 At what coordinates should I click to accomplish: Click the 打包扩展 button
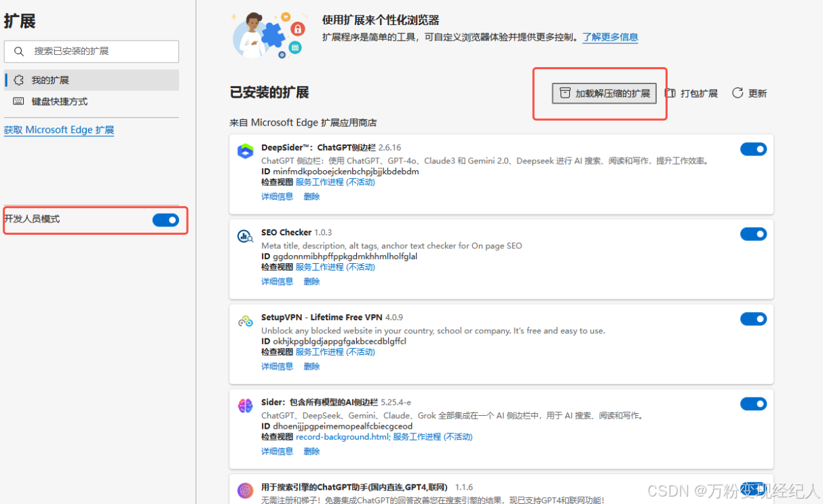(x=691, y=94)
